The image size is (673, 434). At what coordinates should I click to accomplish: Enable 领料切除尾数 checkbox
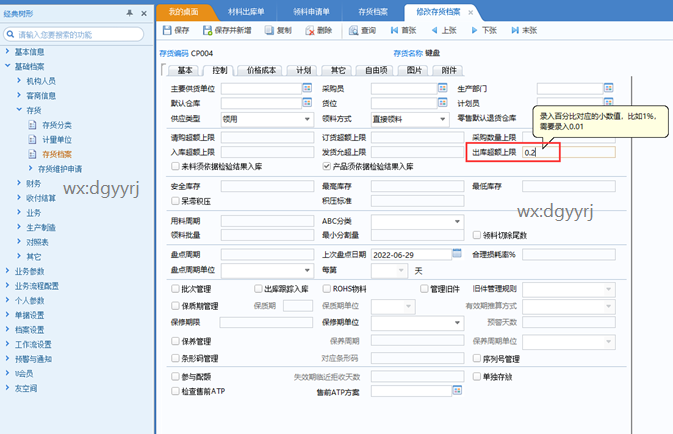[x=476, y=235]
